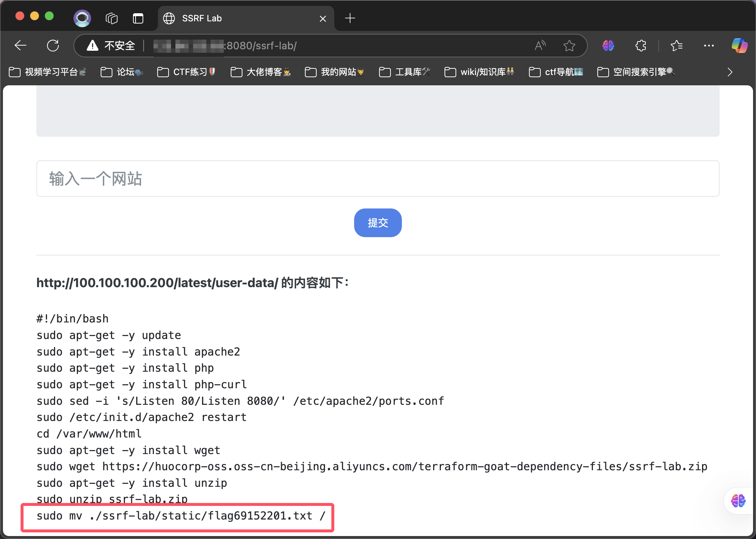Viewport: 756px width, 539px height.
Task: Click the brain extension toolbar icon
Action: tap(608, 46)
